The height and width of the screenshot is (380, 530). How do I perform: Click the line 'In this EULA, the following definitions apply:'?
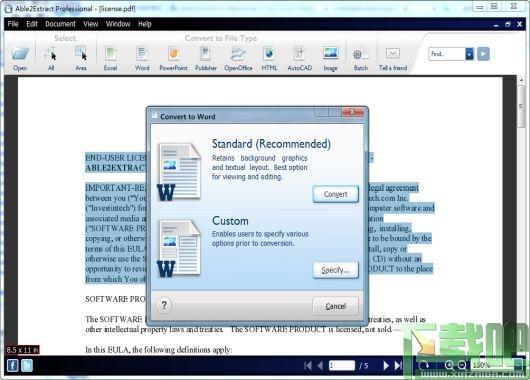click(x=159, y=350)
